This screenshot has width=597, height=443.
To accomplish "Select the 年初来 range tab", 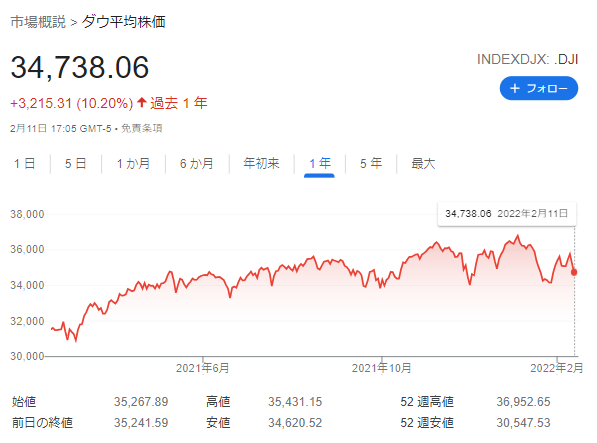I will pyautogui.click(x=261, y=164).
